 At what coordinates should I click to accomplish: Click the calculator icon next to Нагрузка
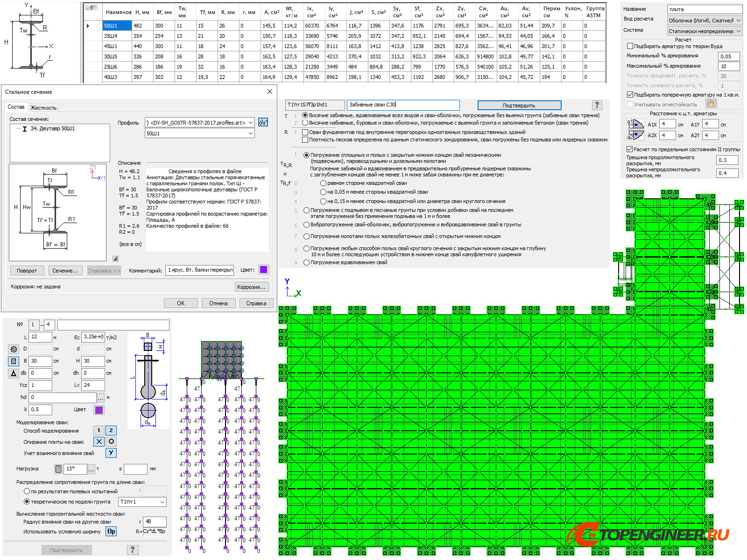click(58, 469)
